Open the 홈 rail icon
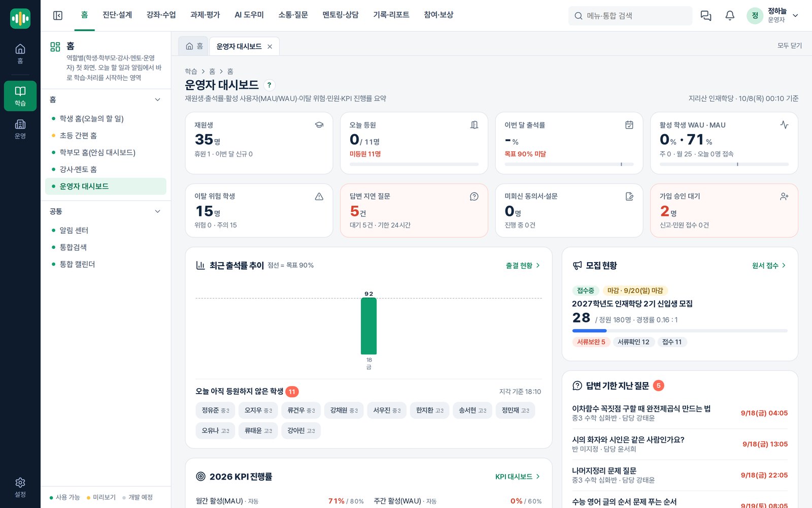Screen dimensions: 812x508 pyautogui.click(x=20, y=53)
